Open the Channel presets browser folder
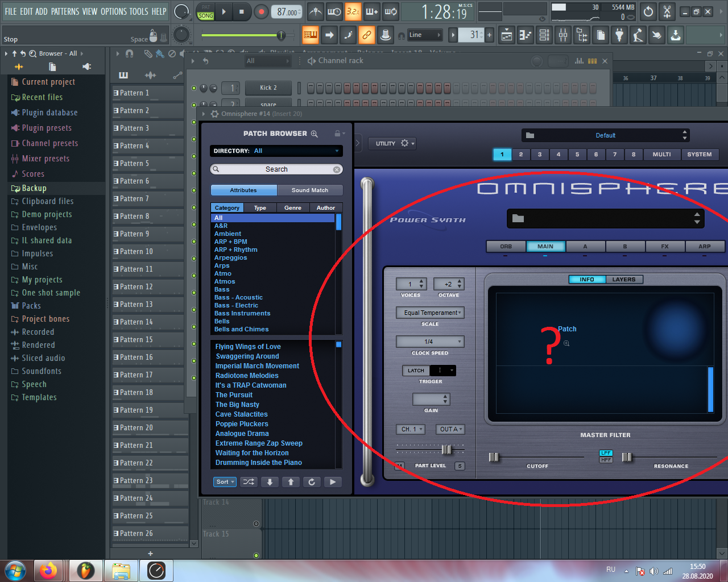The width and height of the screenshot is (728, 582). coord(49,143)
